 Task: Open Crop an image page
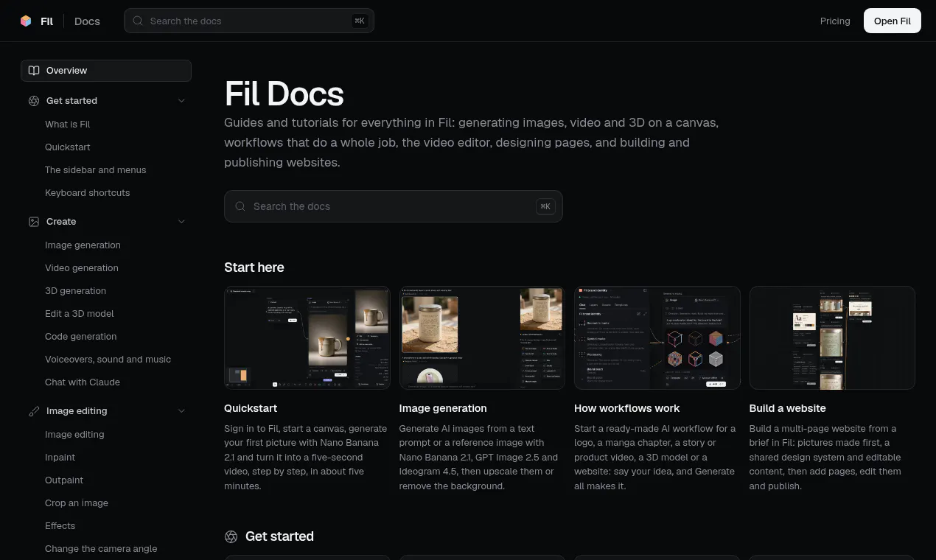(77, 503)
